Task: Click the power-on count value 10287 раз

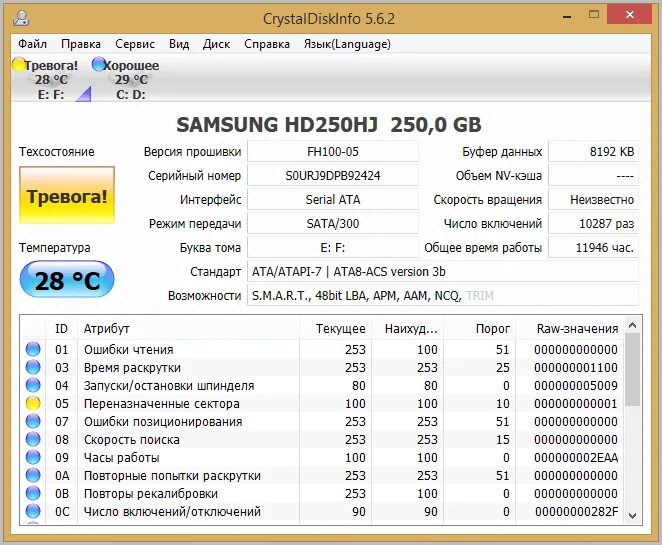Action: click(x=593, y=224)
